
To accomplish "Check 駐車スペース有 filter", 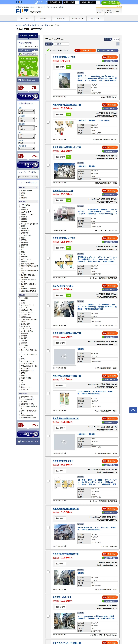I will pos(20,212).
